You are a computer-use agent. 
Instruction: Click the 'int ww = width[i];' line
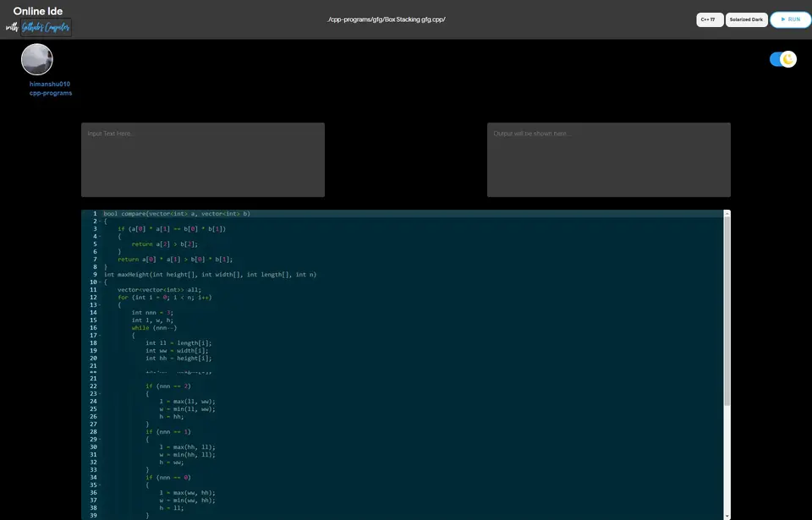pyautogui.click(x=177, y=351)
